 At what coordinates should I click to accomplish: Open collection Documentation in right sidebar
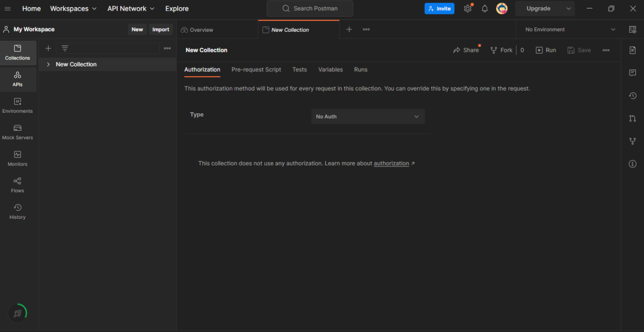point(632,50)
